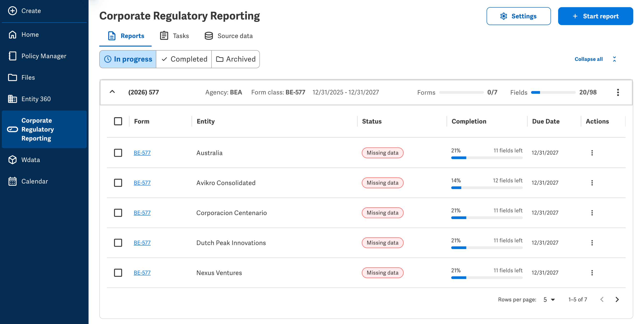
Task: Show Completed reports
Action: coord(184,59)
